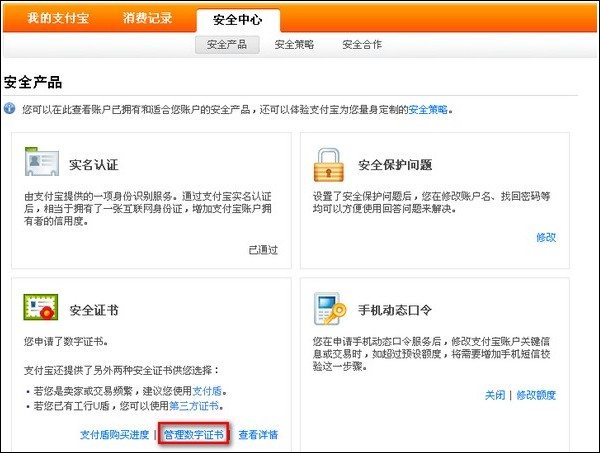Open the 支付盾 link in the certificate list
Screen dimensions: 600x453
point(205,387)
